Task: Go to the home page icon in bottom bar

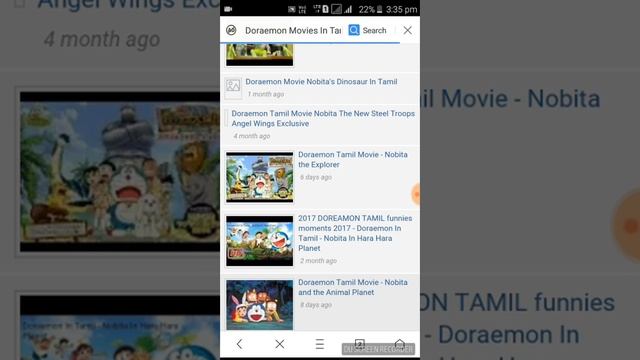Action: pyautogui.click(x=400, y=344)
